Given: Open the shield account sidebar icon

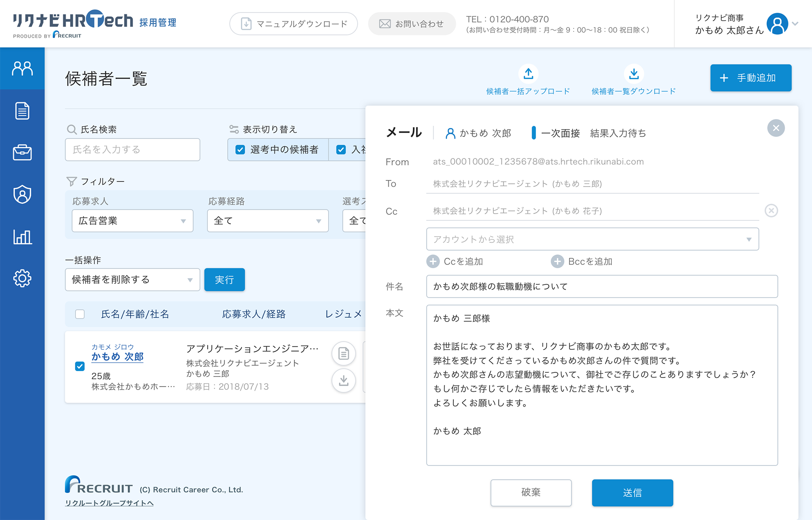Looking at the screenshot, I should pyautogui.click(x=22, y=194).
